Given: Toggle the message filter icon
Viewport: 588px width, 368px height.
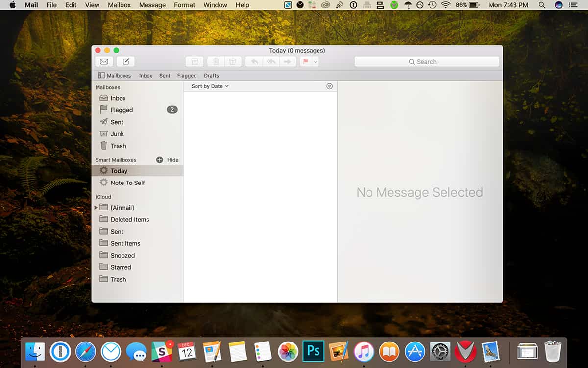Looking at the screenshot, I should (x=329, y=86).
